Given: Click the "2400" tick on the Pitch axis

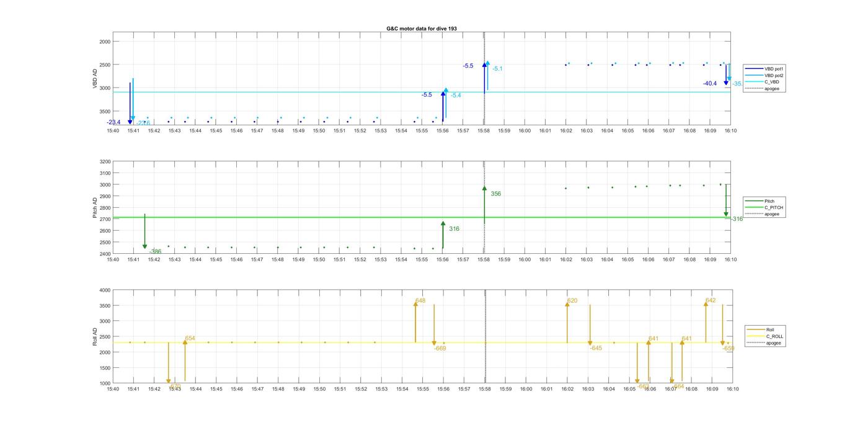Looking at the screenshot, I should tap(105, 253).
